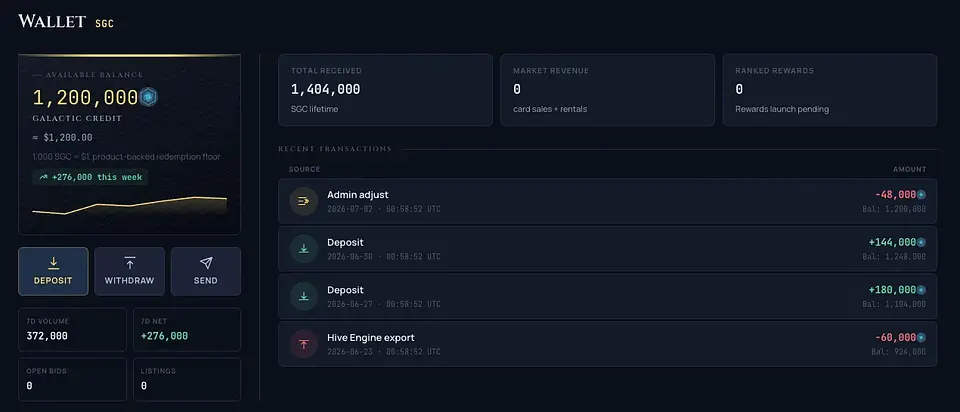
Task: Click the balance history sparkline chart
Action: click(x=130, y=206)
